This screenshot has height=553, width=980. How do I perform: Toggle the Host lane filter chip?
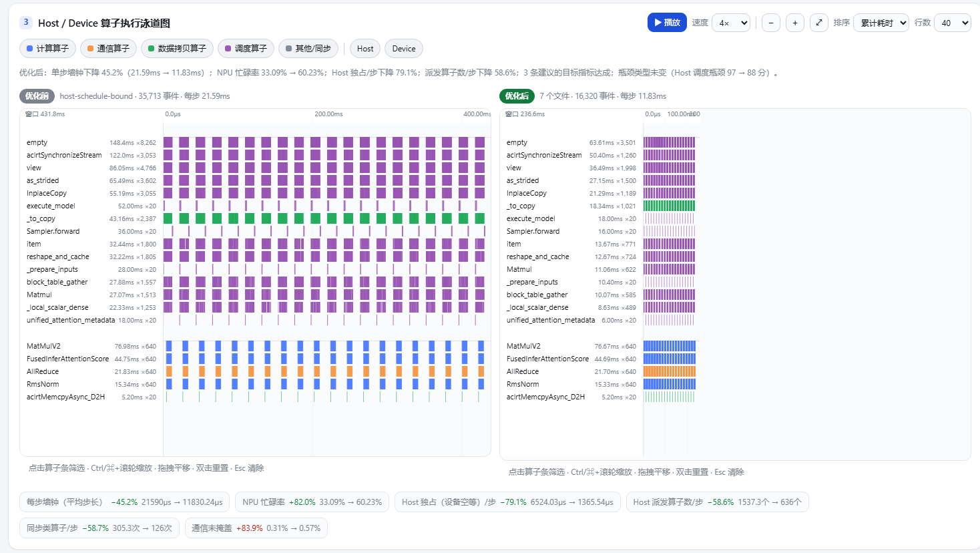[365, 49]
